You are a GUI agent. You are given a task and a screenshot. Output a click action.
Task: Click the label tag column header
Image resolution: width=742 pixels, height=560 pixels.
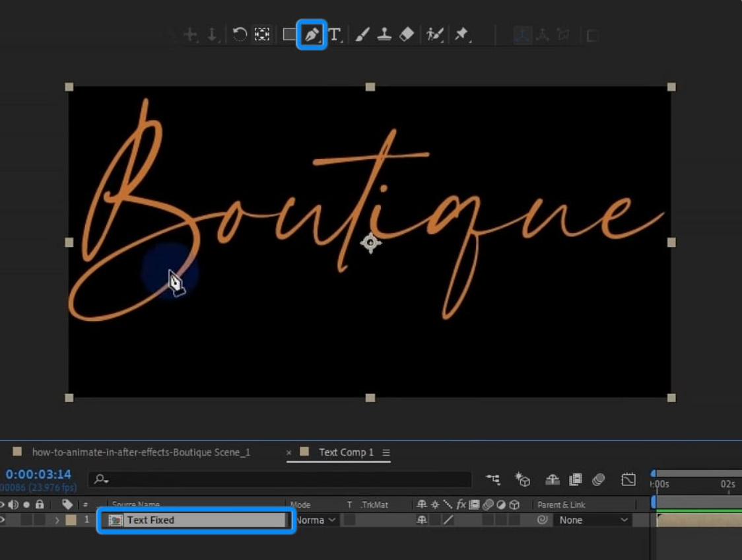[x=67, y=505]
